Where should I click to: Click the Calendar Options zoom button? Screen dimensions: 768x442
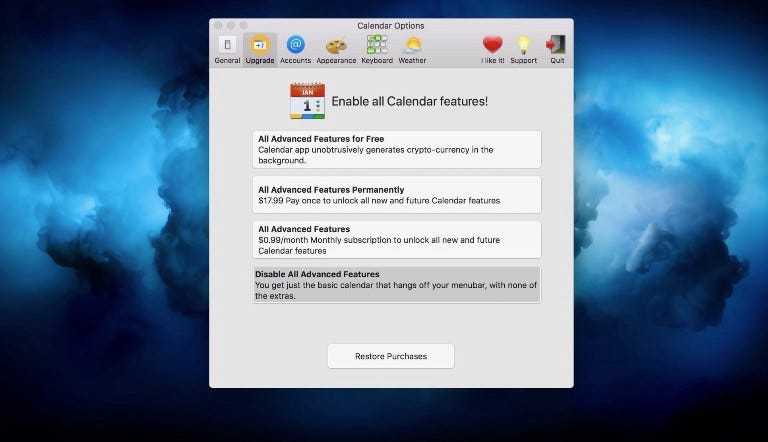[243, 25]
